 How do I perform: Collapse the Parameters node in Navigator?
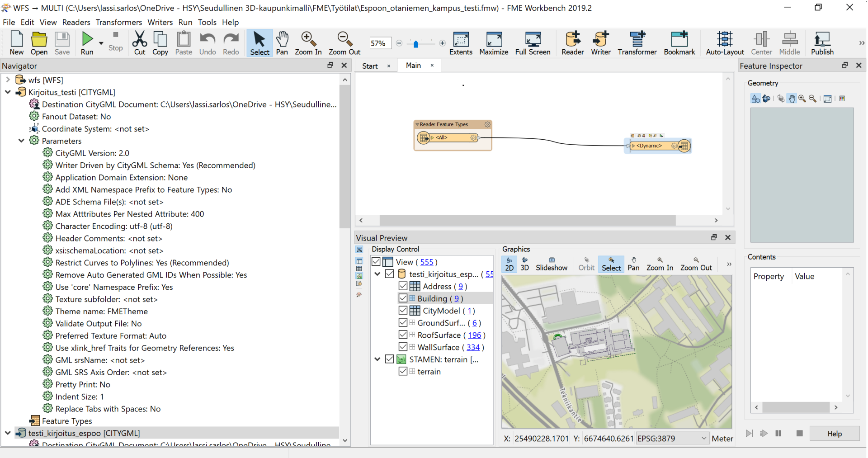click(x=21, y=141)
